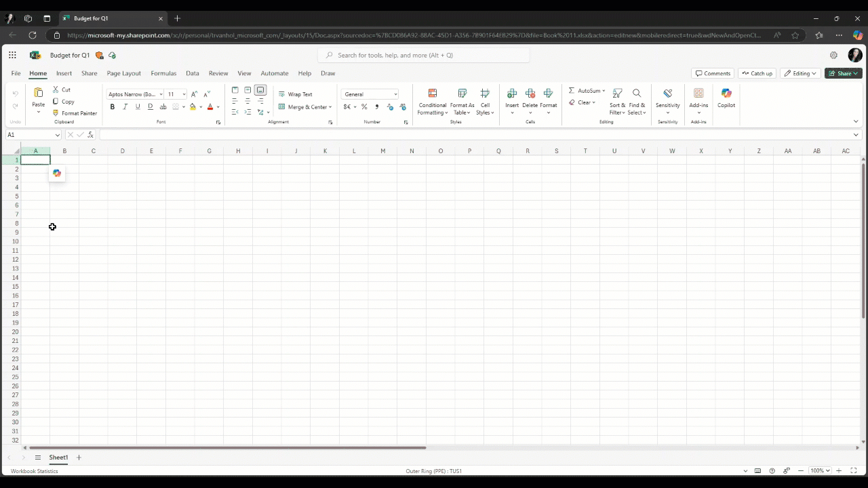Viewport: 868px width, 488px height.
Task: Open the Number format dropdown showing General
Action: tap(370, 94)
